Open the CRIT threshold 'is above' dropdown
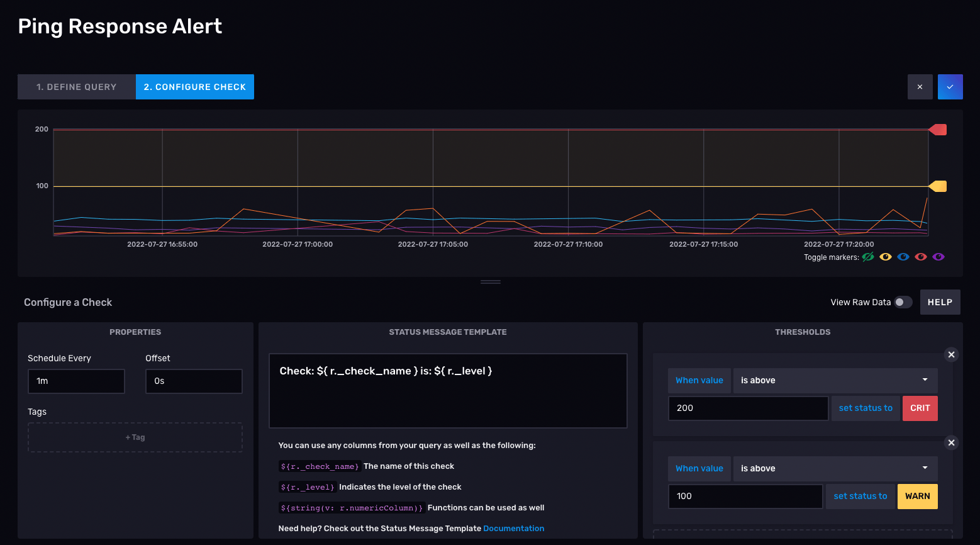Image resolution: width=980 pixels, height=545 pixels. pos(835,380)
